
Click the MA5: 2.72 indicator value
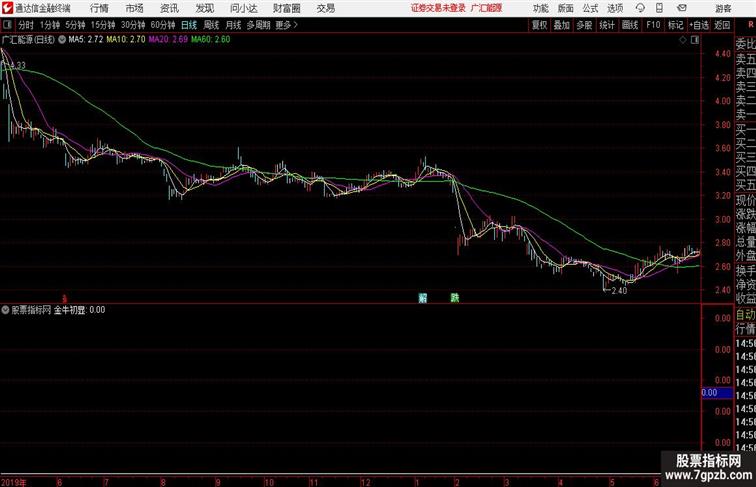coord(86,40)
